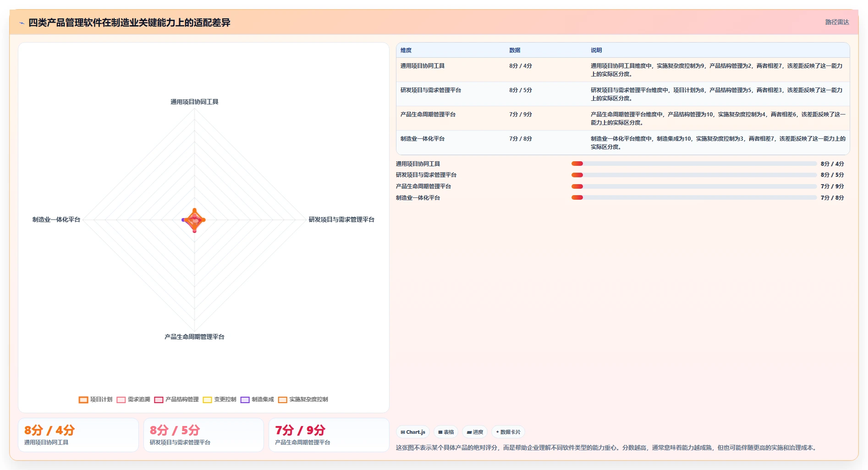Toggle the 项目计划 legend item

pos(95,399)
